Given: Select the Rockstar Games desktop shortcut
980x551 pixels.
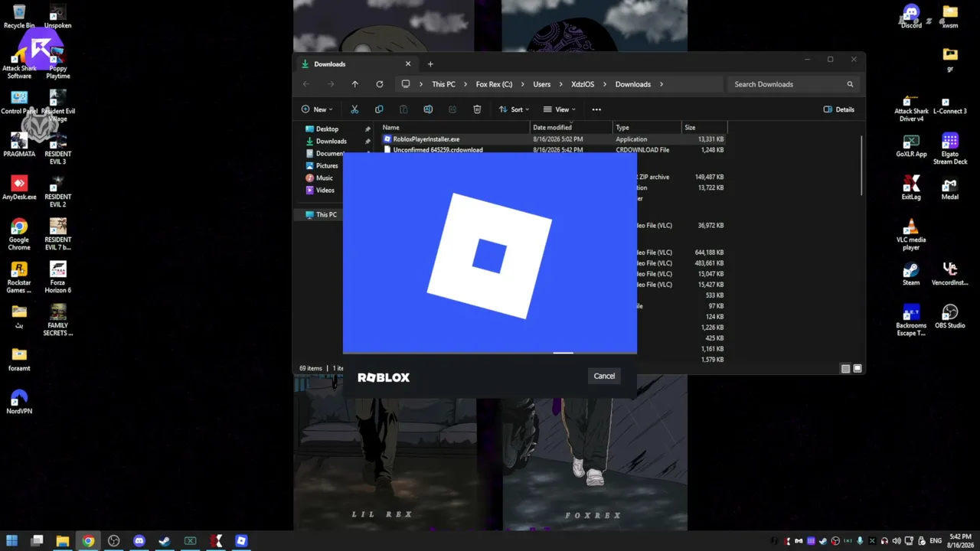Looking at the screenshot, I should click(19, 277).
